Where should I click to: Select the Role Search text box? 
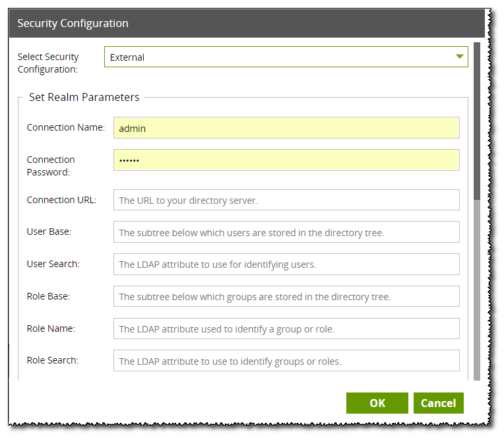click(286, 361)
